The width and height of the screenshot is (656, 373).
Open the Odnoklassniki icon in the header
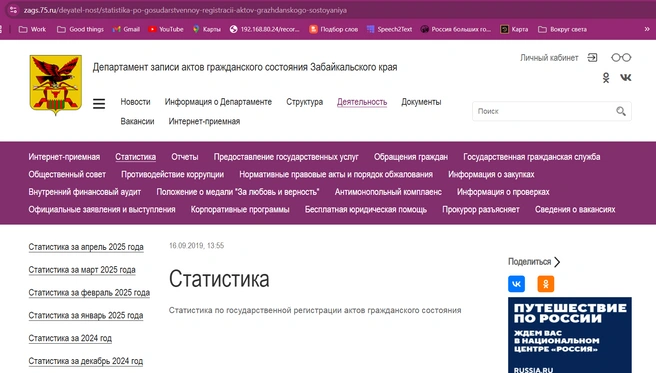pos(605,77)
